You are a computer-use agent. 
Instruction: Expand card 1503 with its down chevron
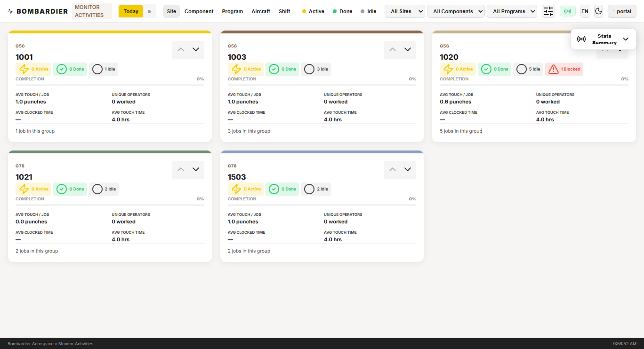(408, 169)
